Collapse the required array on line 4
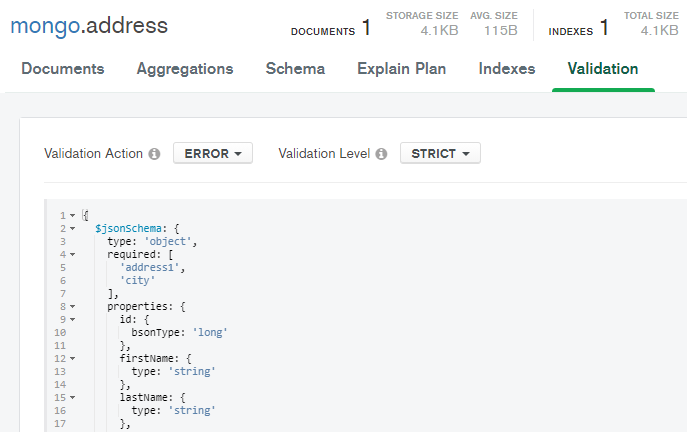This screenshot has height=432, width=687. point(73,255)
